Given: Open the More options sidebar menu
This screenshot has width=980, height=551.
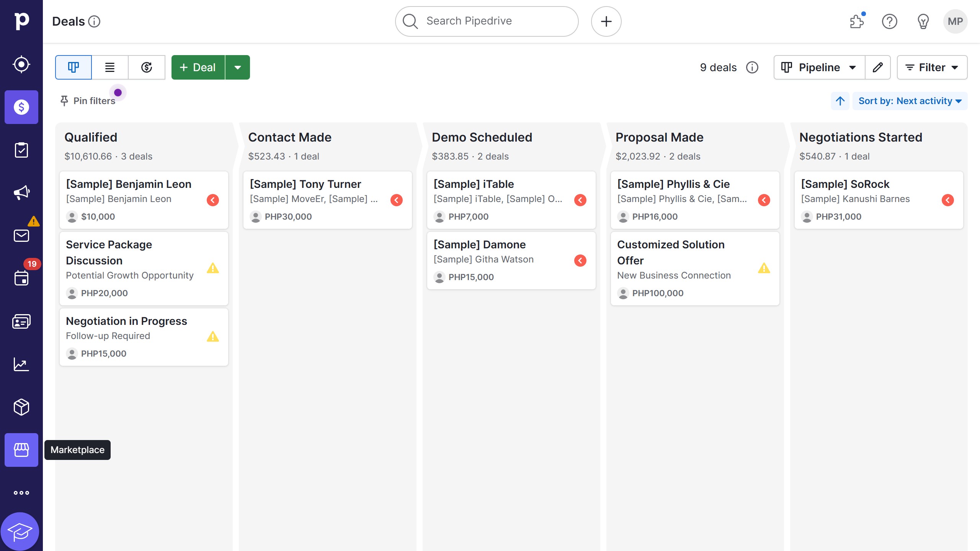Looking at the screenshot, I should click(21, 492).
